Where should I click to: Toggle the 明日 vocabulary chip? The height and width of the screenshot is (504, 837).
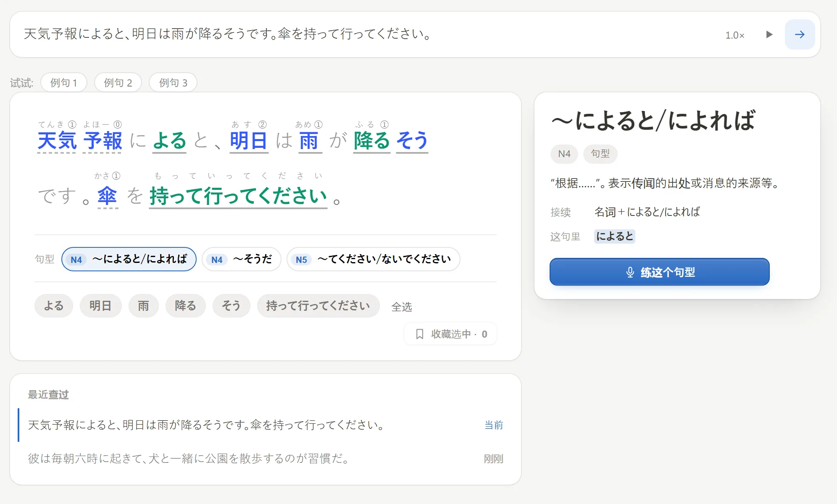click(x=100, y=306)
